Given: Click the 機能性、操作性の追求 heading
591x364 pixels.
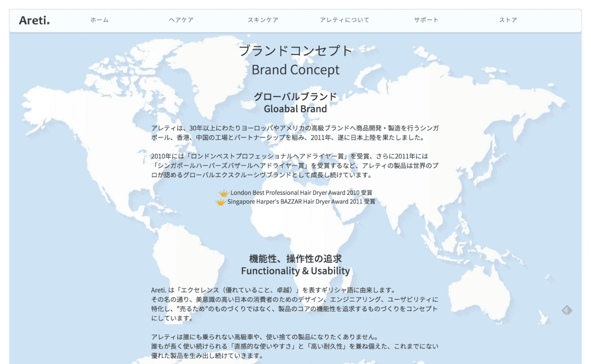Looking at the screenshot, I should click(x=295, y=258).
